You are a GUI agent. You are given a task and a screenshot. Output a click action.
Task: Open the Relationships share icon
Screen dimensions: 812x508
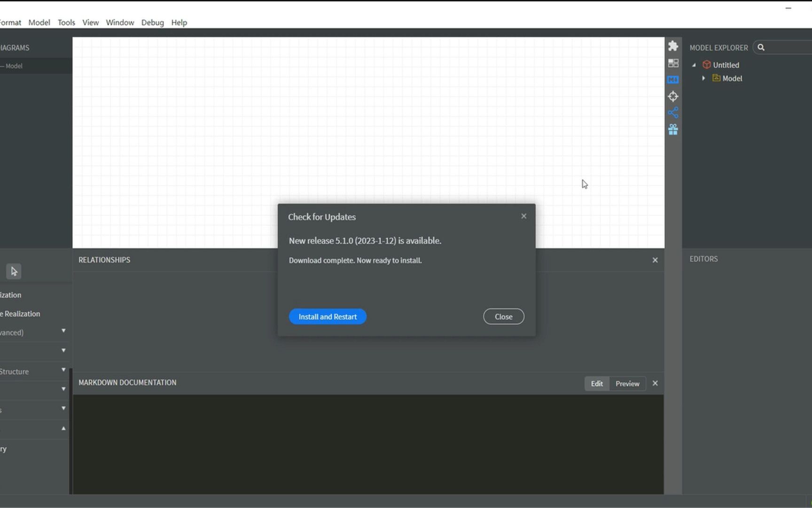pyautogui.click(x=673, y=111)
